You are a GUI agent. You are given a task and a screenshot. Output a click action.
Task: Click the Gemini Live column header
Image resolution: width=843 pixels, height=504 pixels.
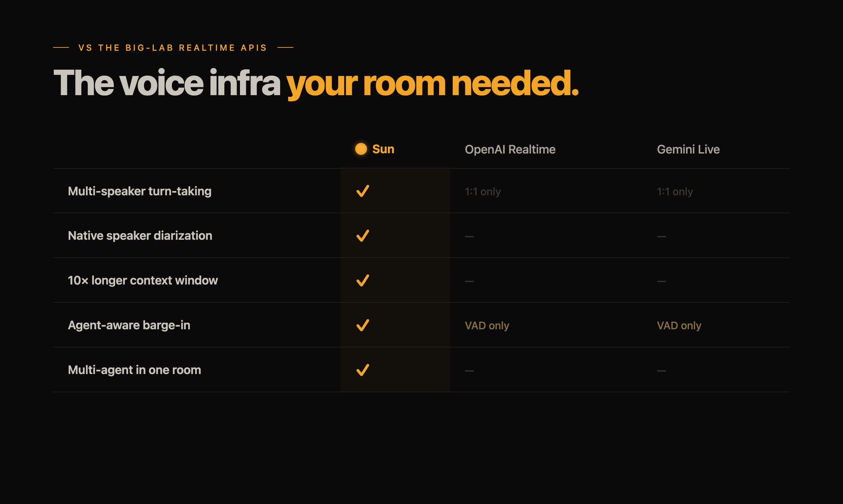point(688,150)
